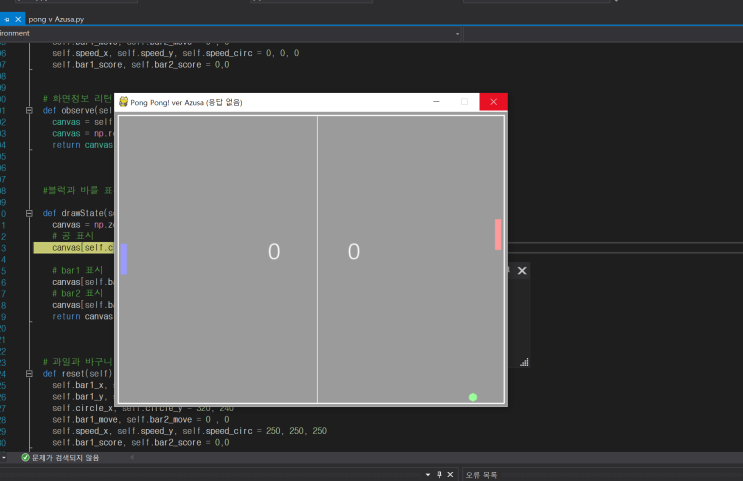Click the green no-issues checkmark icon
This screenshot has width=743, height=481.
point(26,457)
